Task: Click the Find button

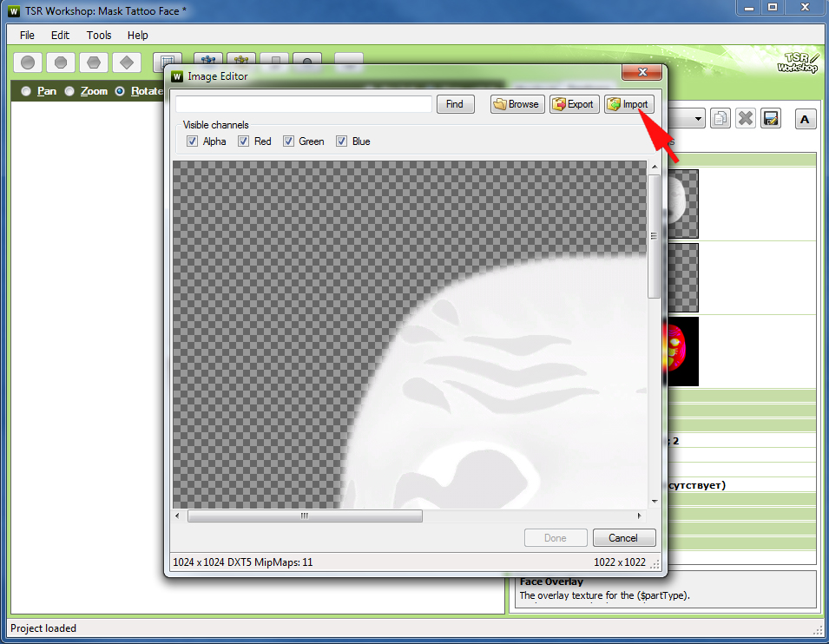Action: [x=455, y=104]
